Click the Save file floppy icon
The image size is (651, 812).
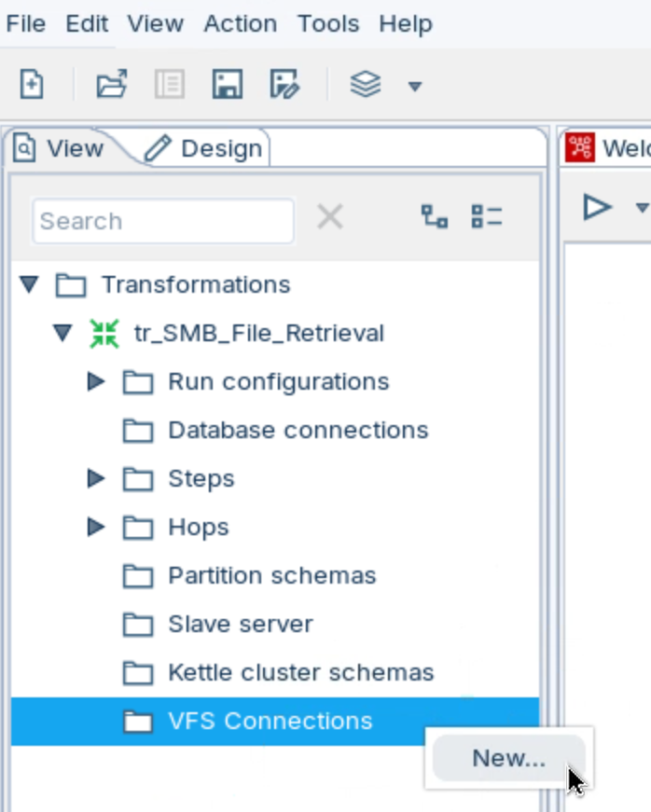228,86
